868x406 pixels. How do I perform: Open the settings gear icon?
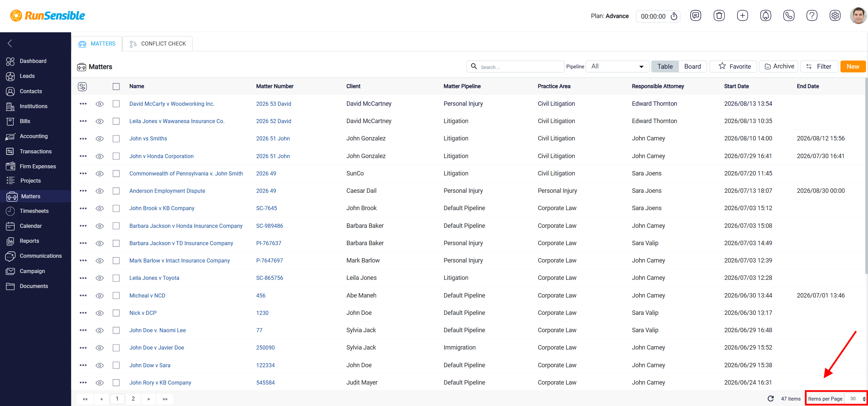pyautogui.click(x=835, y=16)
